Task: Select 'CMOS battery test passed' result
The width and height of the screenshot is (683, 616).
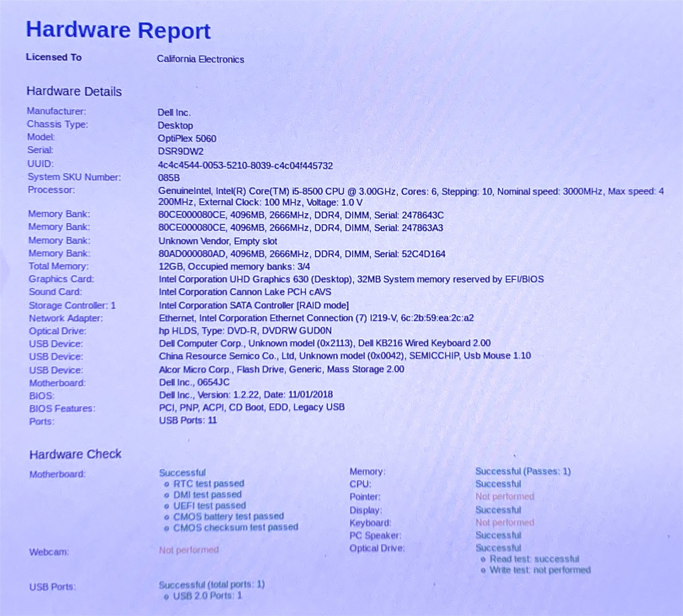Action: pyautogui.click(x=228, y=517)
